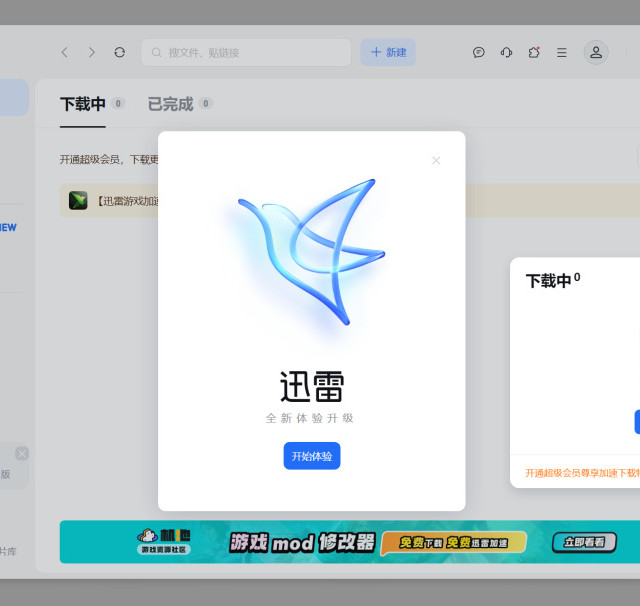Open the 迅雷游戏加速 notice text
The width and height of the screenshot is (640, 606).
click(x=127, y=201)
